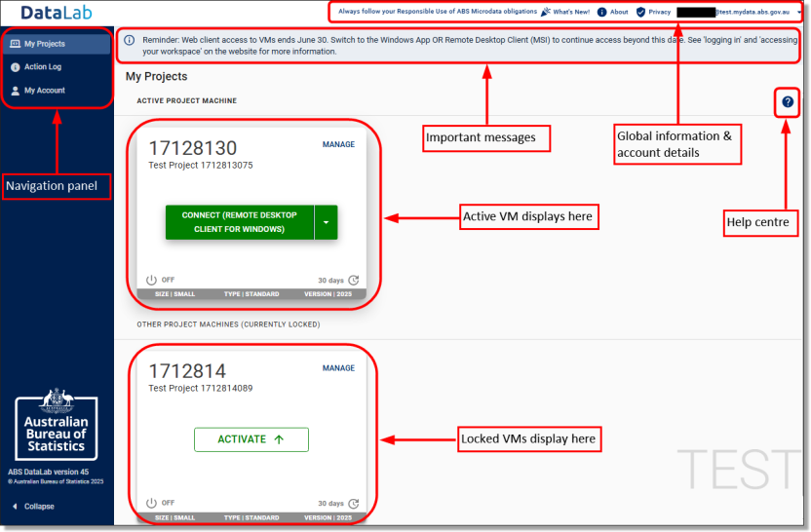Toggle power for machine 17128130
Viewport: 811px width, 532px height.
(151, 280)
